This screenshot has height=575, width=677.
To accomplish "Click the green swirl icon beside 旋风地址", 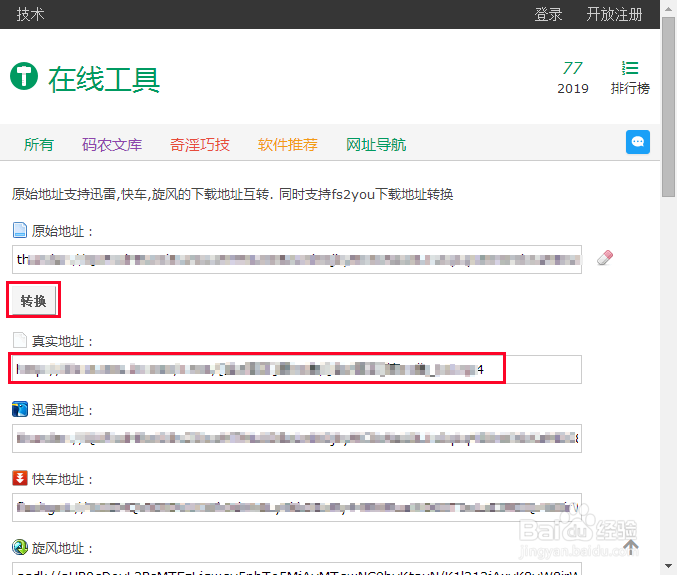I will (20, 547).
